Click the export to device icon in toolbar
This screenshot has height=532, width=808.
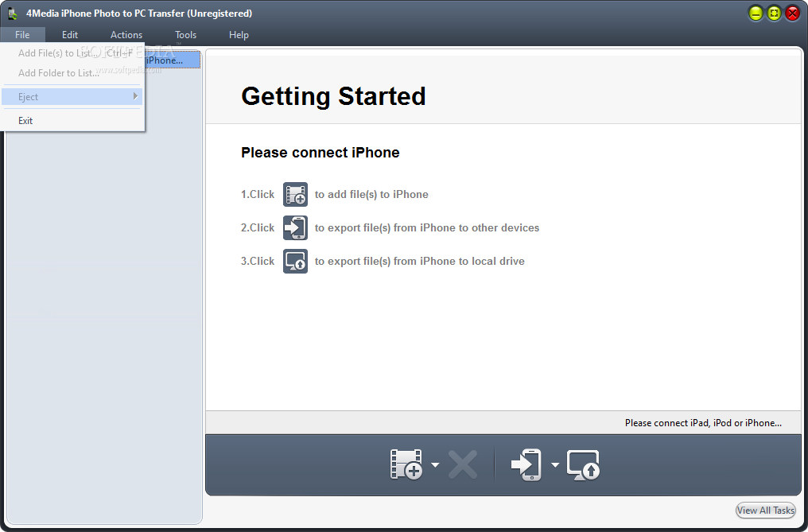point(526,464)
